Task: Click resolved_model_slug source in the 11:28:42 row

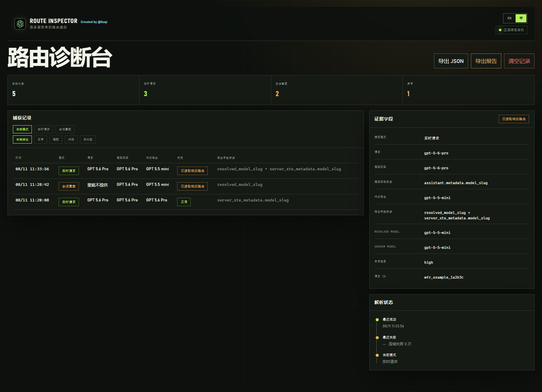Action: 240,184
